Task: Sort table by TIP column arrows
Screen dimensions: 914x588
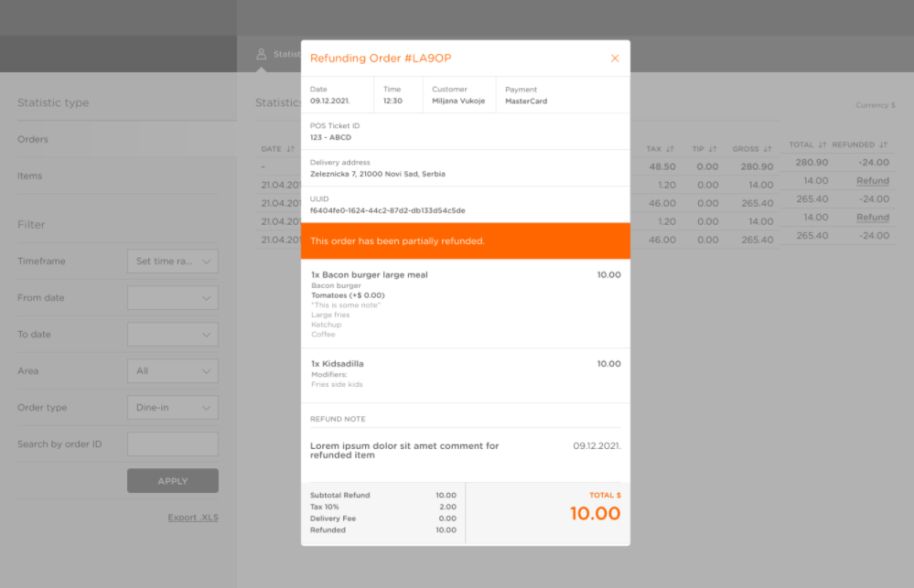Action: 713,149
